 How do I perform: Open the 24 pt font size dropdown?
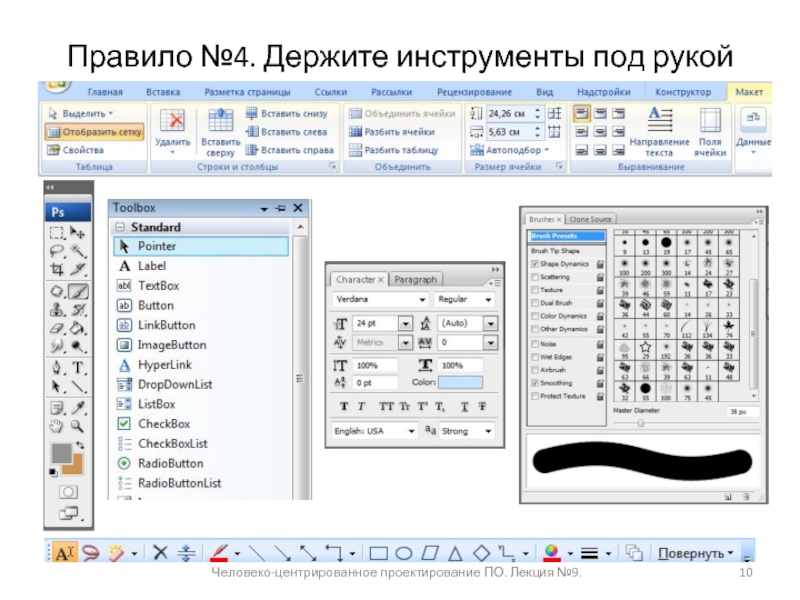pos(405,323)
